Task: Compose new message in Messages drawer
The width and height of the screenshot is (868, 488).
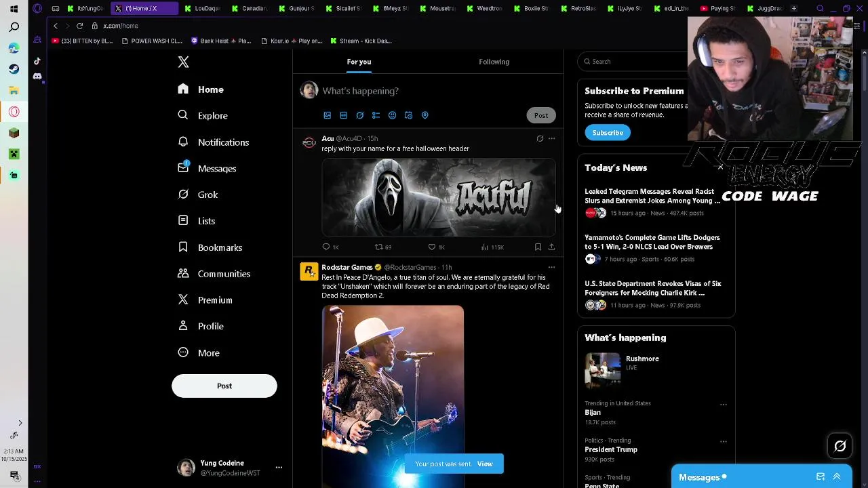Action: tap(821, 477)
